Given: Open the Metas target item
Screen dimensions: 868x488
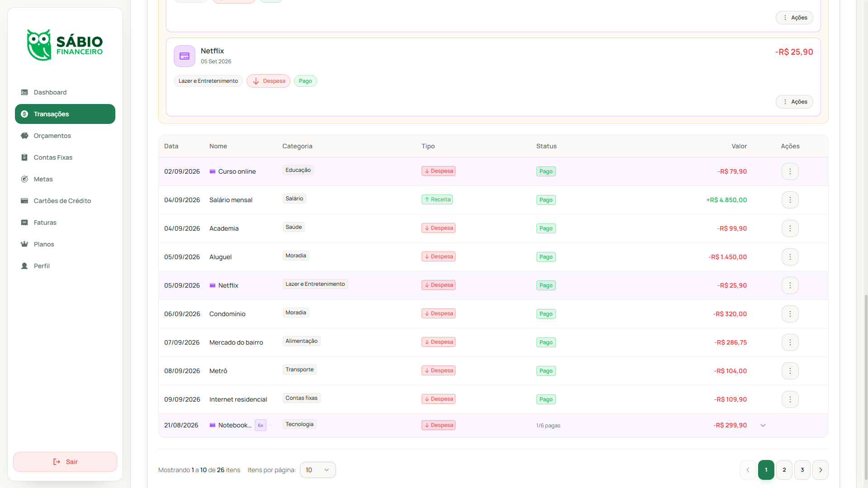Looking at the screenshot, I should tap(65, 179).
